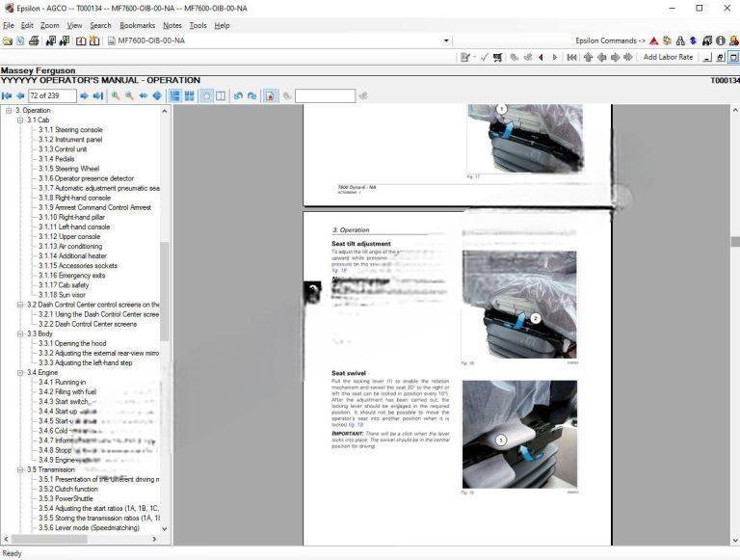Open the Bookmarks menu
The width and height of the screenshot is (740, 560).
(138, 25)
